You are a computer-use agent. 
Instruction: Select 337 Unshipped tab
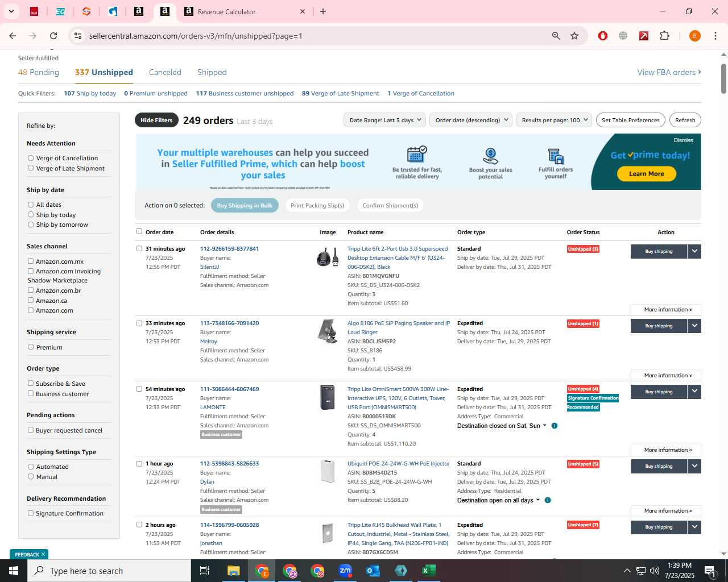tap(104, 72)
